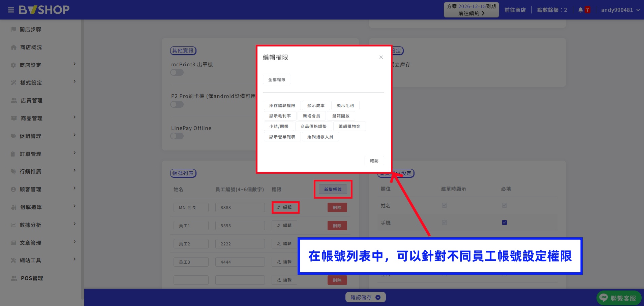
Task: Click the 文章管理 icon
Action: pyautogui.click(x=13, y=243)
